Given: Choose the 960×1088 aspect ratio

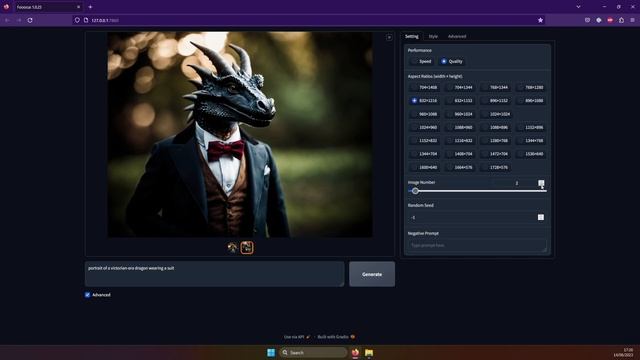Looking at the screenshot, I should pos(424,114).
